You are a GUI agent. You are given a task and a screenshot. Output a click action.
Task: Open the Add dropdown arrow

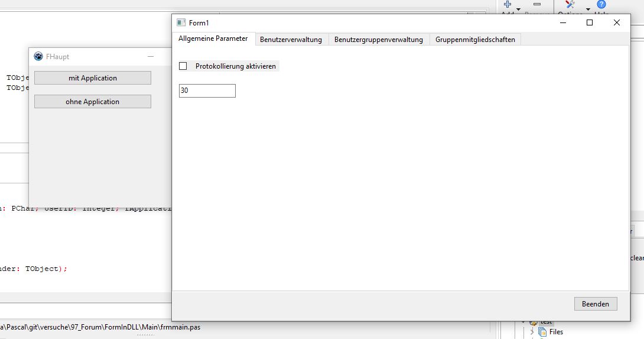(519, 9)
